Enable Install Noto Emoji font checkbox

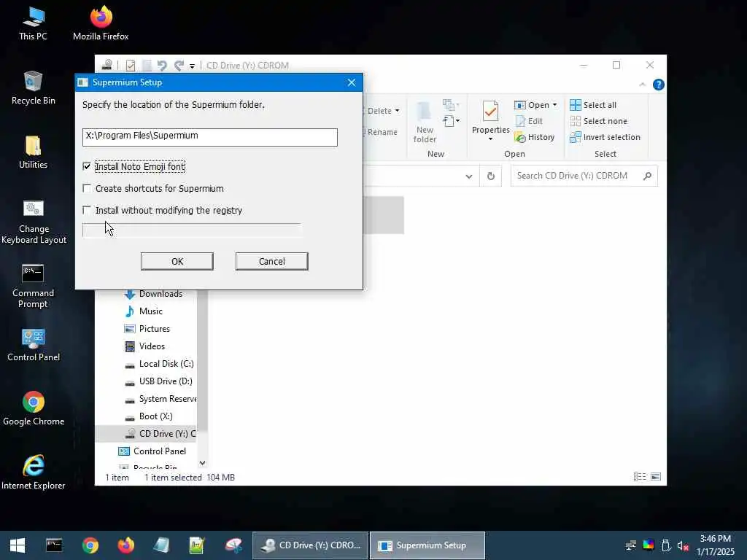point(87,166)
